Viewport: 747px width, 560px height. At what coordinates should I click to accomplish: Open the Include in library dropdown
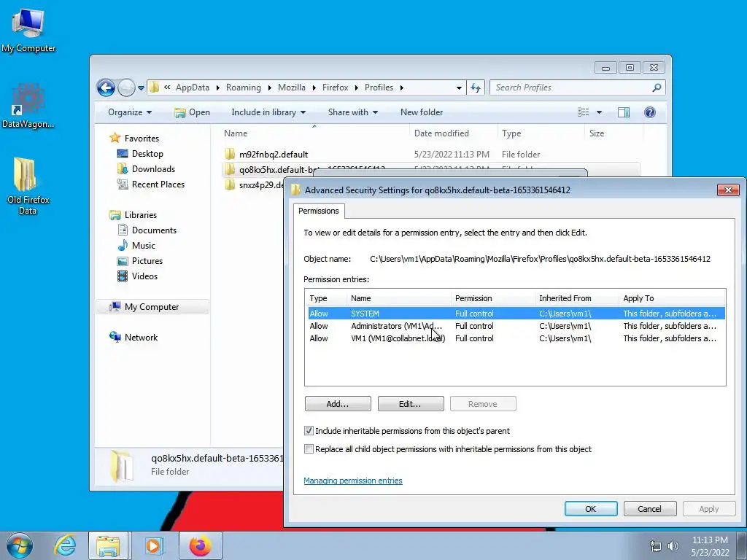pyautogui.click(x=268, y=112)
